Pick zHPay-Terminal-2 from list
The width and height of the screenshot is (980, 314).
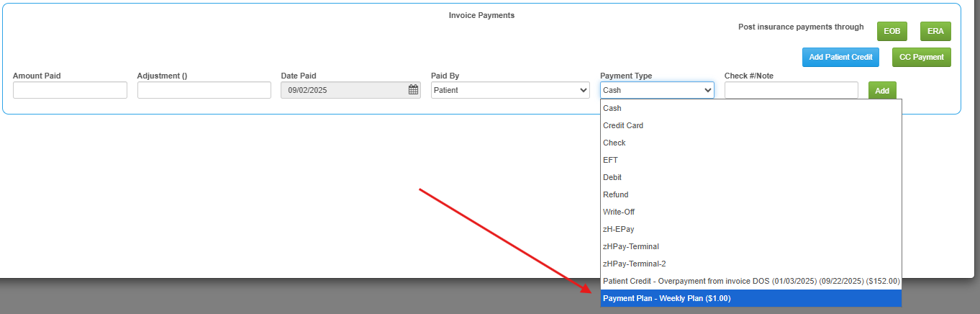pos(750,264)
